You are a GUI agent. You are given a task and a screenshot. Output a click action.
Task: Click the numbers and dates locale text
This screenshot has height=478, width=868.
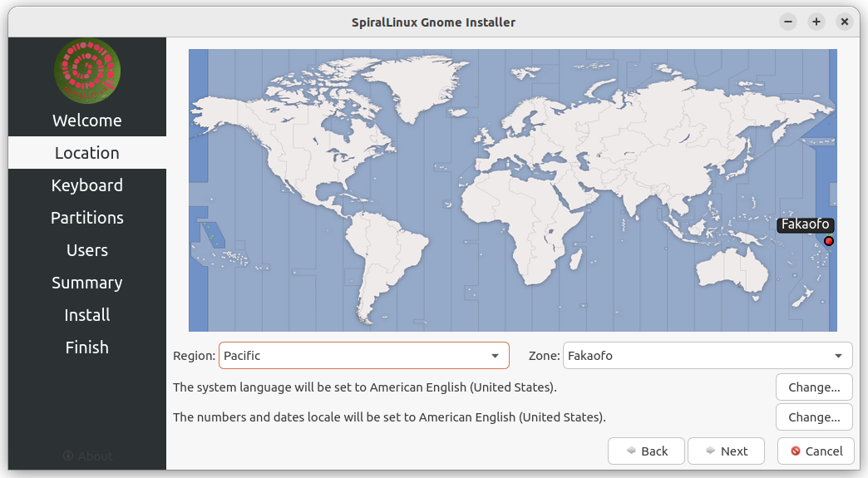click(389, 417)
